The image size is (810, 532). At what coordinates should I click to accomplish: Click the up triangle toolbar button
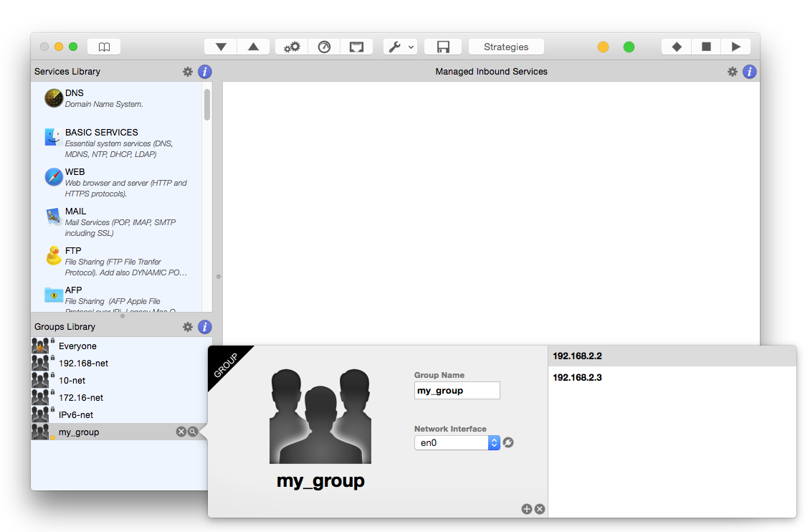(253, 47)
